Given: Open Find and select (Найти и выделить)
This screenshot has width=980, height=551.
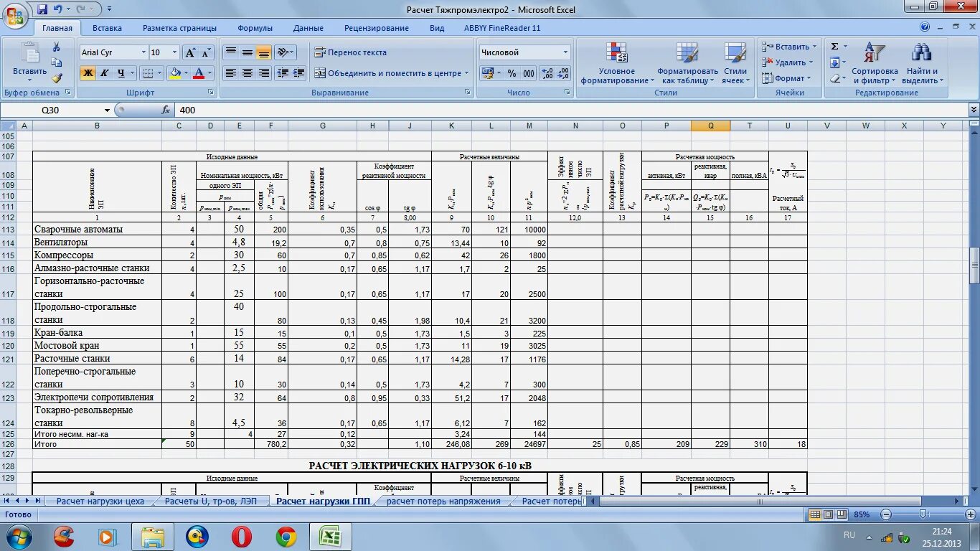Looking at the screenshot, I should [x=922, y=63].
